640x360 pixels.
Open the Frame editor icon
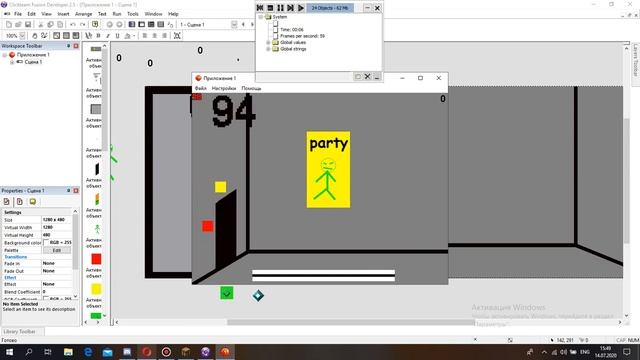pos(141,24)
